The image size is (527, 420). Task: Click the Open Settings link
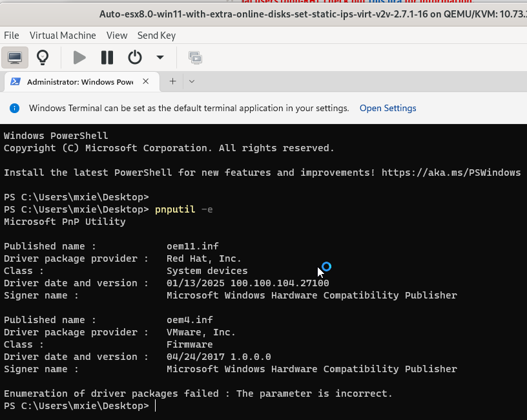[x=387, y=108]
